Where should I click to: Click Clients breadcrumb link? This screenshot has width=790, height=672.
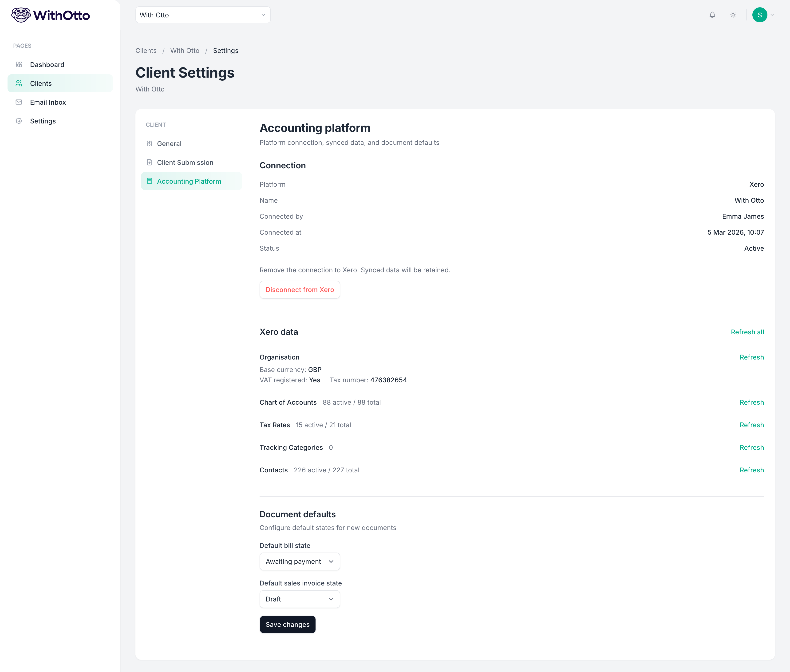coord(146,51)
